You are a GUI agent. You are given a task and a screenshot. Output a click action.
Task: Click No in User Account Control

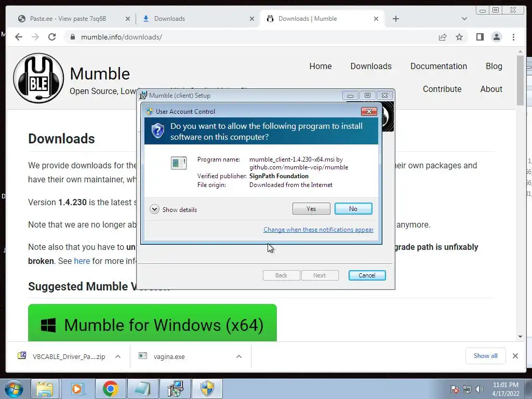pyautogui.click(x=353, y=209)
